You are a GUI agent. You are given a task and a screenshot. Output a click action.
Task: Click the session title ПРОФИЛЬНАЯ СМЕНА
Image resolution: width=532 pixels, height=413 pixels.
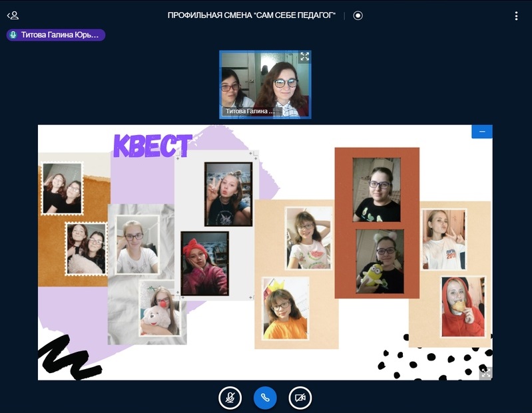tap(252, 15)
